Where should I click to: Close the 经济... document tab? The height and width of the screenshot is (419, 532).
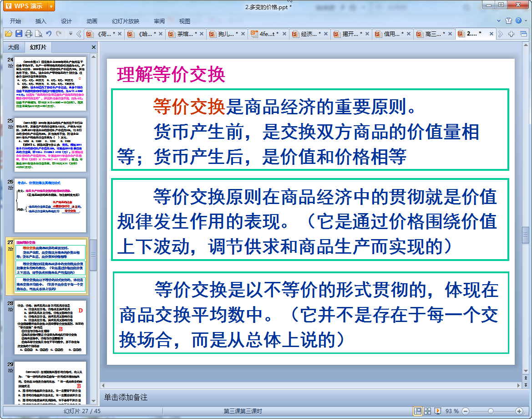(326, 34)
